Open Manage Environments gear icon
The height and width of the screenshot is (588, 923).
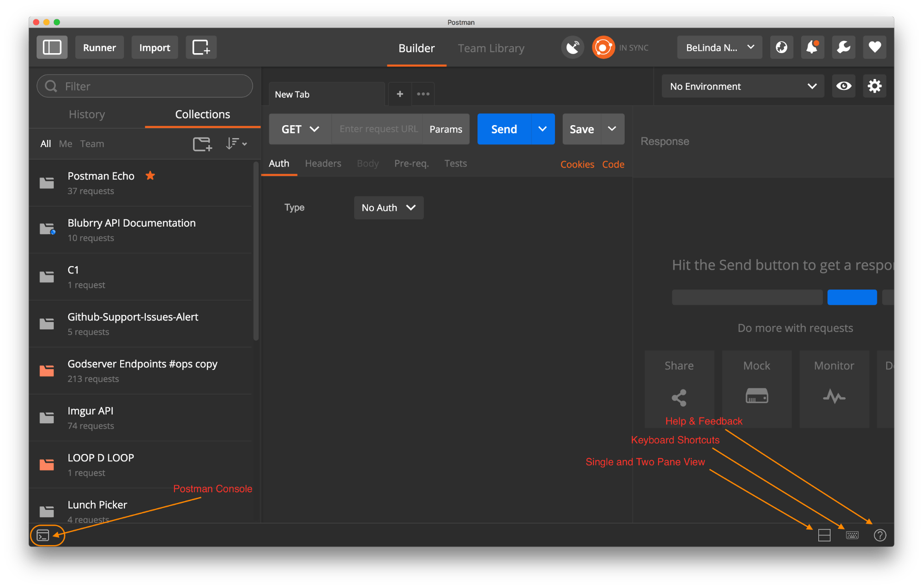tap(874, 86)
